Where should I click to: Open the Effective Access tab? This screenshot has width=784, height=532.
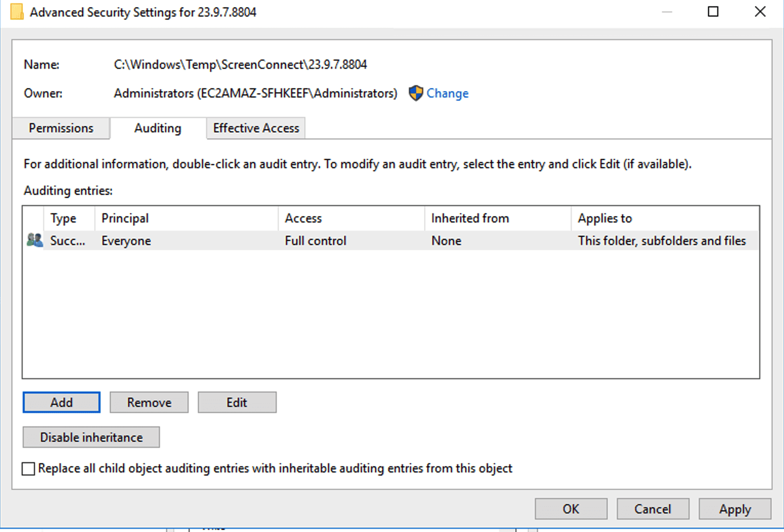click(256, 128)
